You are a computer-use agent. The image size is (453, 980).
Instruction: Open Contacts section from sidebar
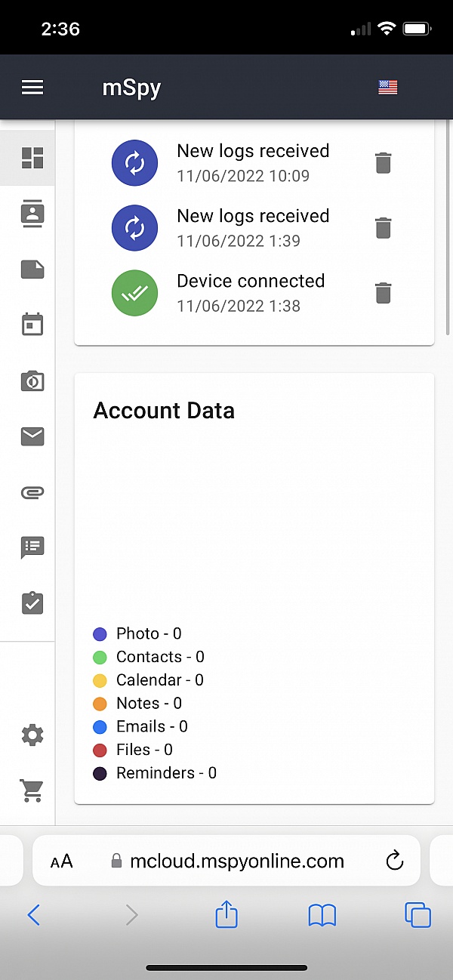coord(32,214)
